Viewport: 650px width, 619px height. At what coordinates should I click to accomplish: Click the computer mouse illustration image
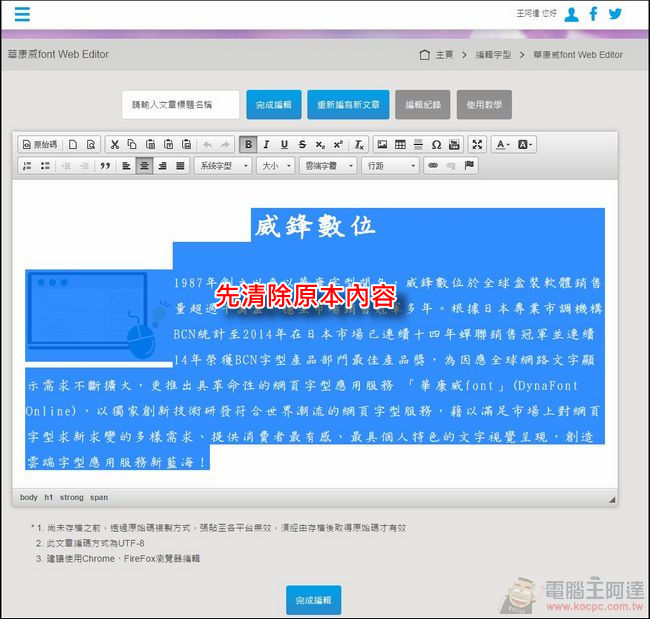click(99, 316)
